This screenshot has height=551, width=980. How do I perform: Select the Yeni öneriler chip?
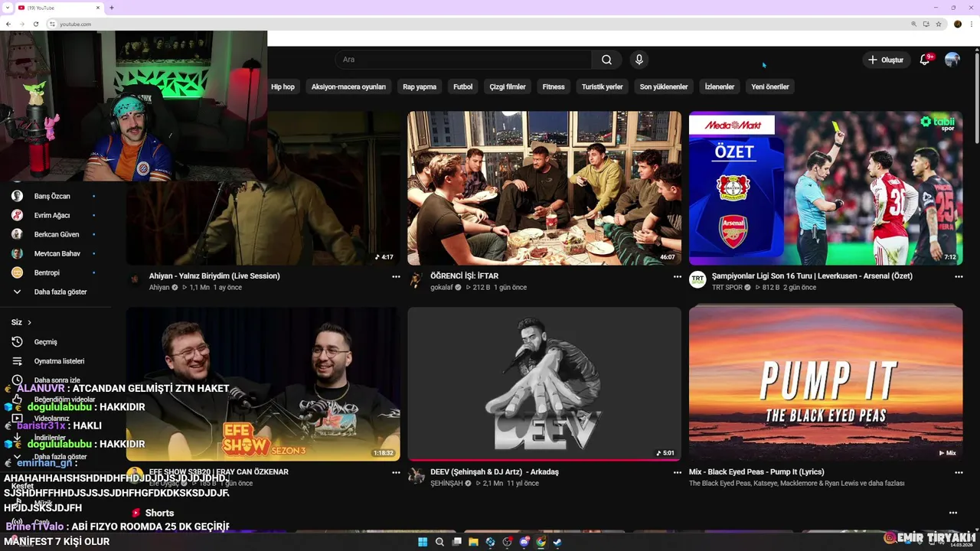point(770,86)
